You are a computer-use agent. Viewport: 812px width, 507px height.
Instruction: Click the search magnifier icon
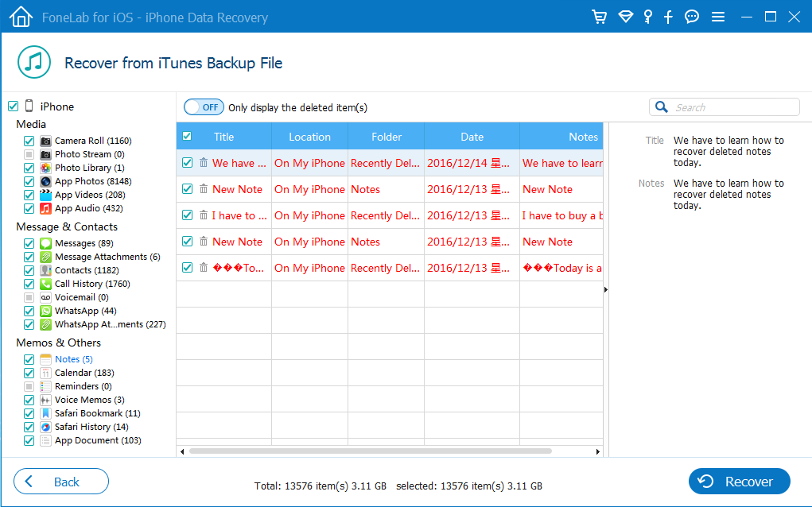click(662, 106)
